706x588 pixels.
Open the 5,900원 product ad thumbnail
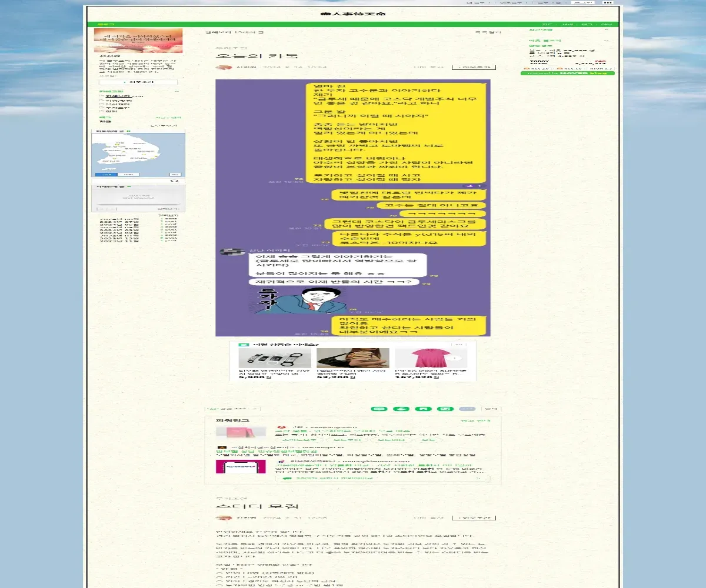275,358
